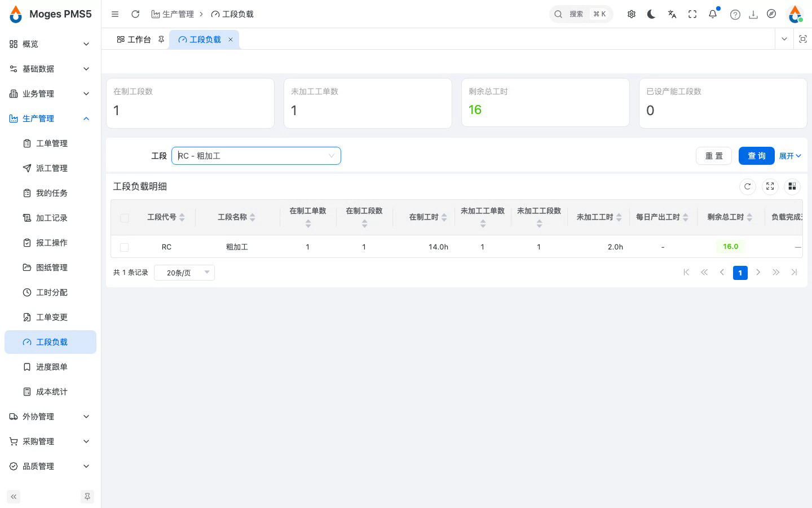Viewport: 812px width, 508px height.
Task: Expand the 基础数据 sidebar menu
Action: [x=50, y=69]
